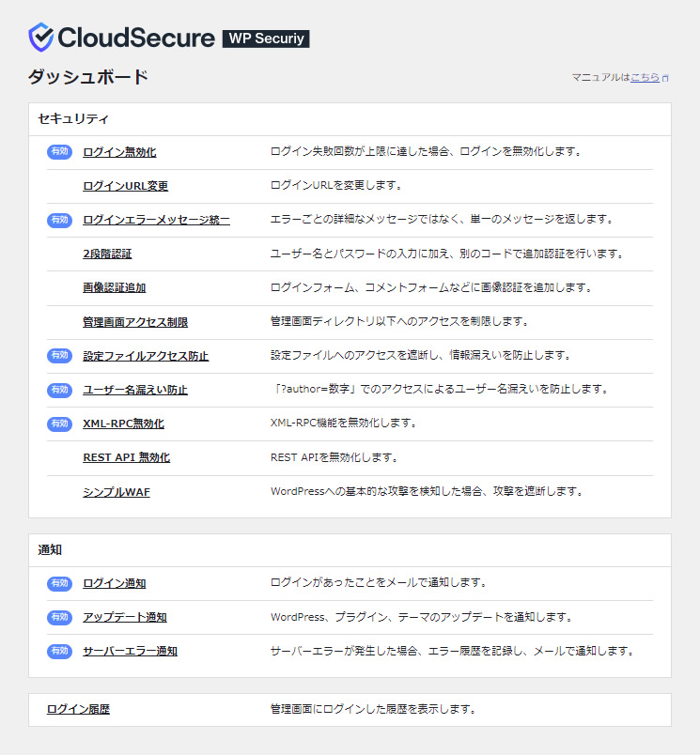Viewport: 700px width, 755px height.
Task: Click the 有効 badge beside アップデート通知
Action: [60, 617]
